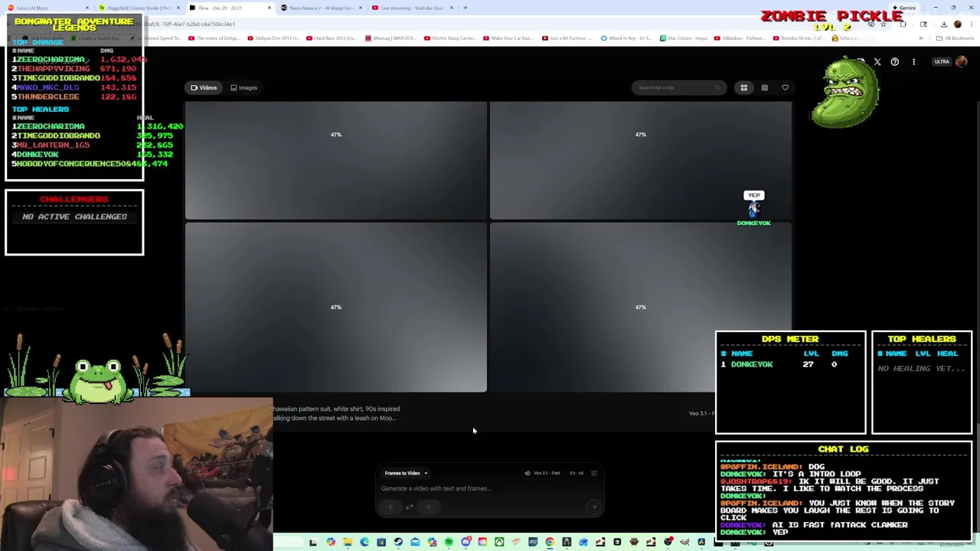Open the generation settings sliders icon
This screenshot has width=980, height=551.
[593, 473]
